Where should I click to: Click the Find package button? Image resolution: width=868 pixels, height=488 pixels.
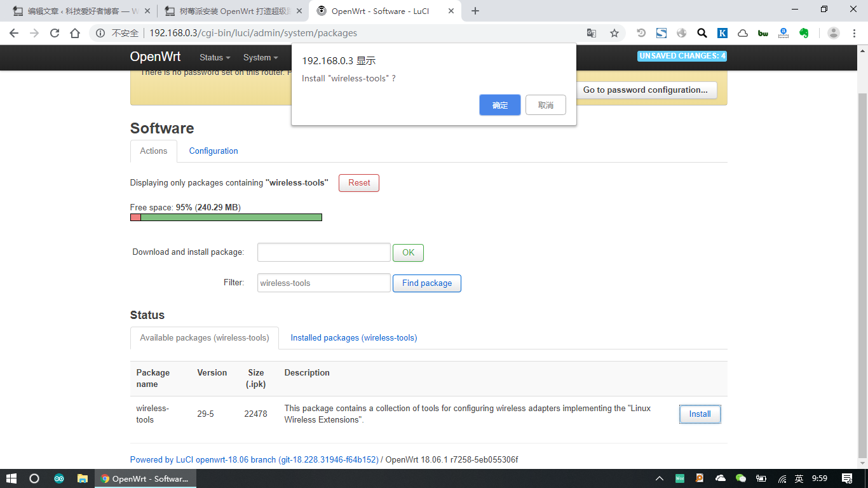click(427, 283)
